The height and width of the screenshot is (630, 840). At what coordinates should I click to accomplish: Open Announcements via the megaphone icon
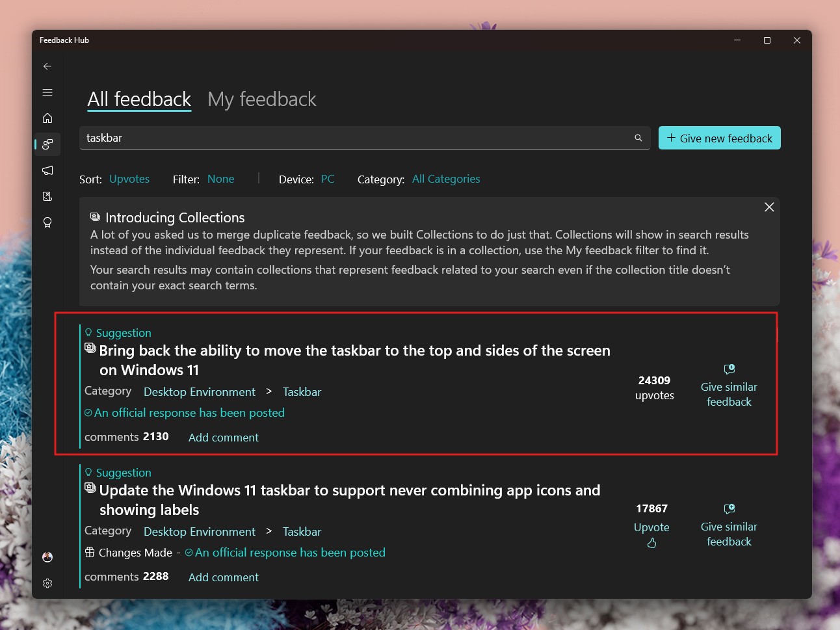coord(47,170)
